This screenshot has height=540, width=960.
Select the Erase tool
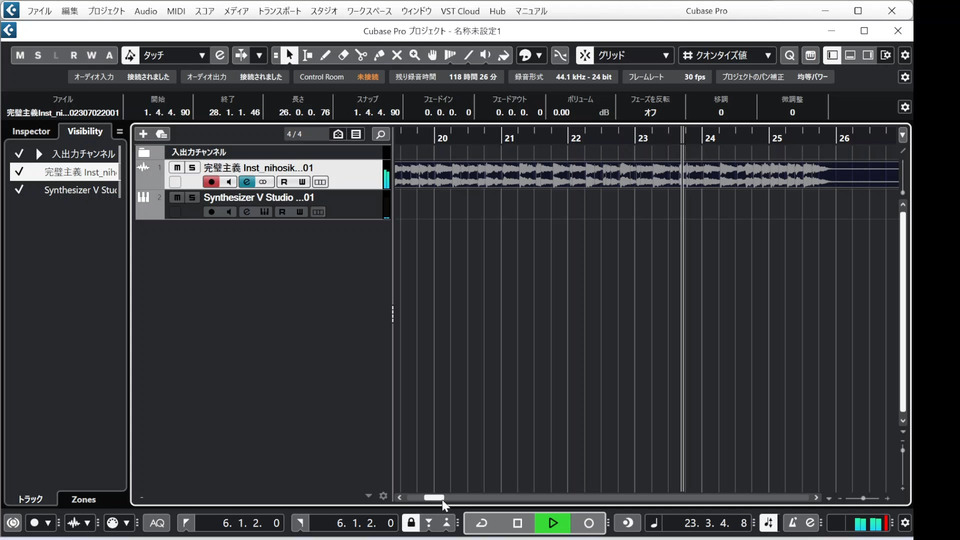click(x=343, y=55)
